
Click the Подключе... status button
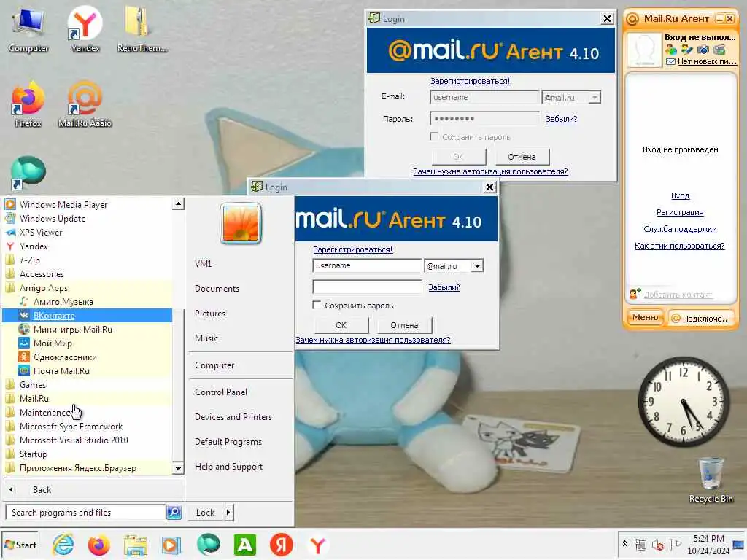click(x=701, y=318)
